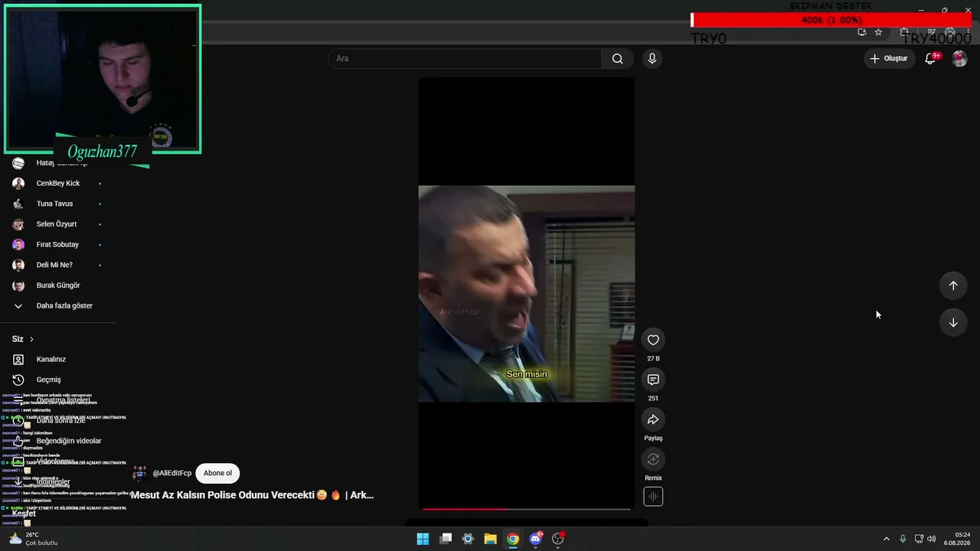The image size is (980, 551).
Task: Open the Remix option for this Short
Action: click(x=653, y=459)
